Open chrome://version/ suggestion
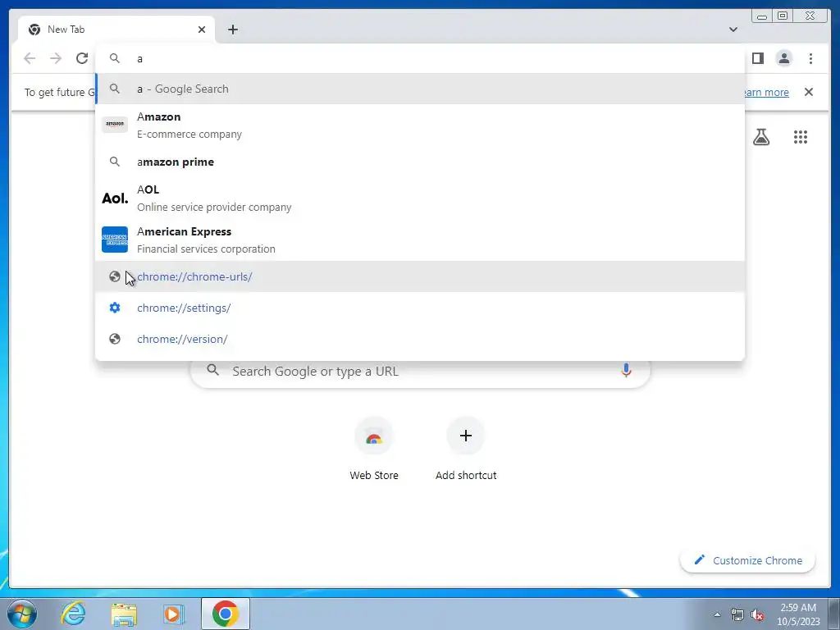Image resolution: width=840 pixels, height=630 pixels. point(420,339)
